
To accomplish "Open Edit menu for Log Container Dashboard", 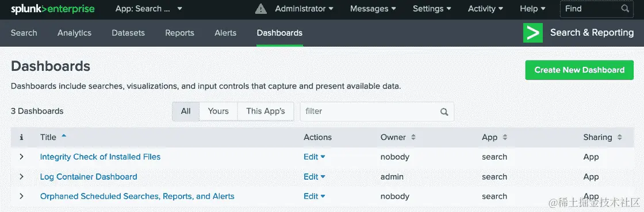I will 314,177.
